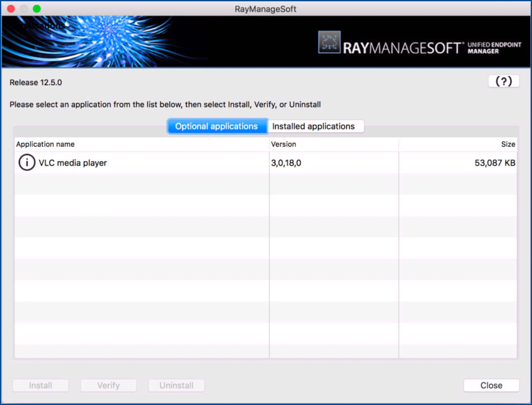532x405 pixels.
Task: Click the green zoom button in the title bar
Action: pyautogui.click(x=36, y=9)
